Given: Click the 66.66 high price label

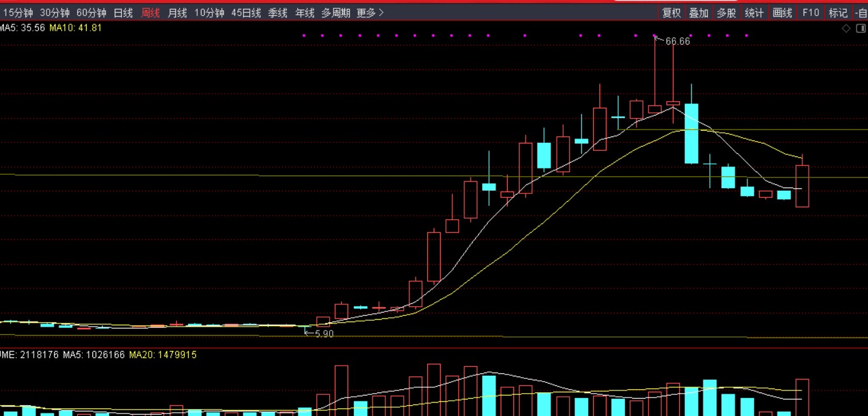Looking at the screenshot, I should point(677,41).
